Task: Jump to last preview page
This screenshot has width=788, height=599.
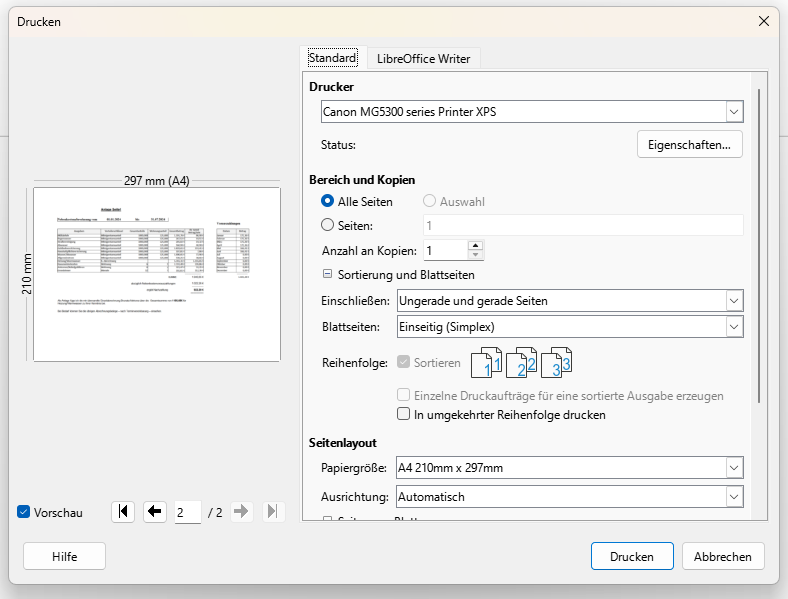Action: click(273, 512)
